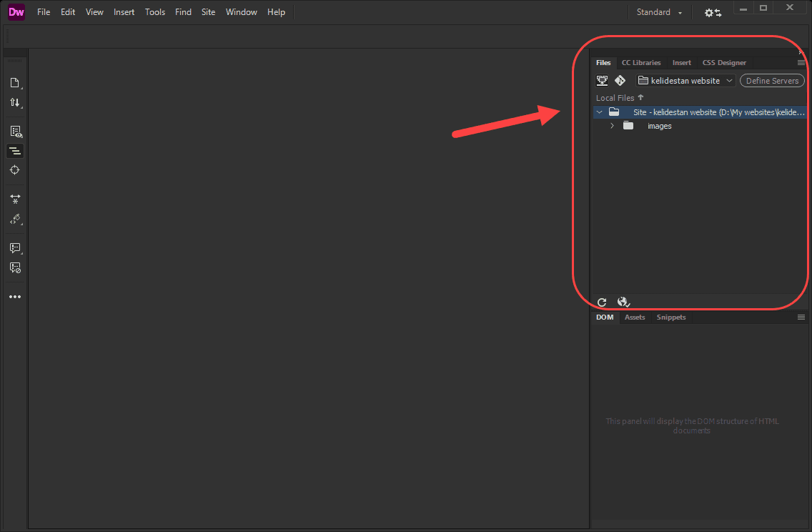Image resolution: width=812 pixels, height=532 pixels.
Task: Switch to the Insert panel tab
Action: click(681, 63)
